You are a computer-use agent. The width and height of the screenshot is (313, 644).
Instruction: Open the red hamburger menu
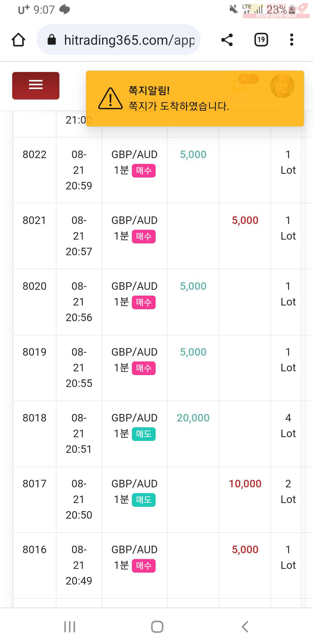coord(36,86)
